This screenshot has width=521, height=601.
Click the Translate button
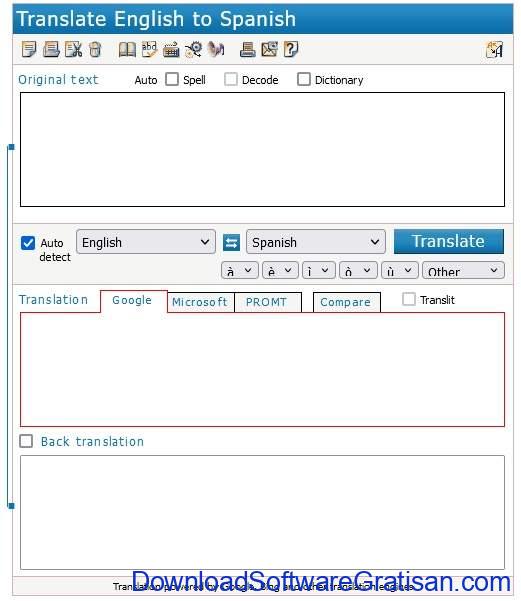click(x=449, y=241)
